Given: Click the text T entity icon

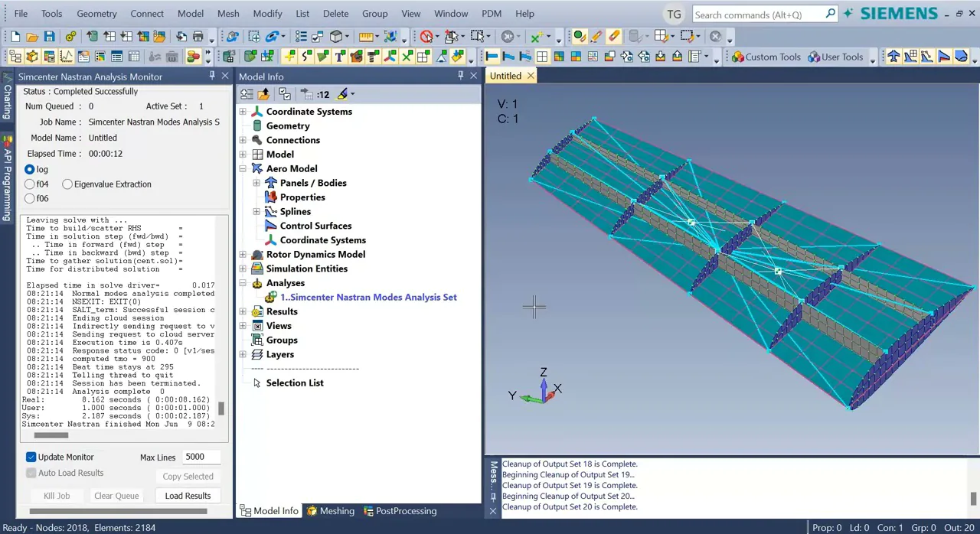Looking at the screenshot, I should tap(339, 57).
